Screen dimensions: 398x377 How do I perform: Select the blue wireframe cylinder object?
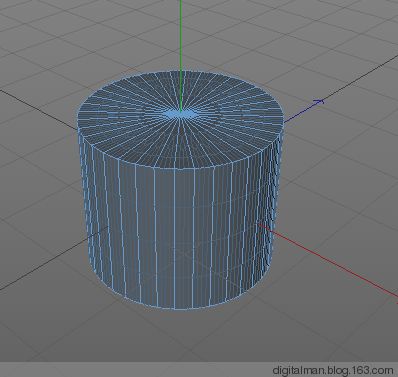click(x=180, y=190)
